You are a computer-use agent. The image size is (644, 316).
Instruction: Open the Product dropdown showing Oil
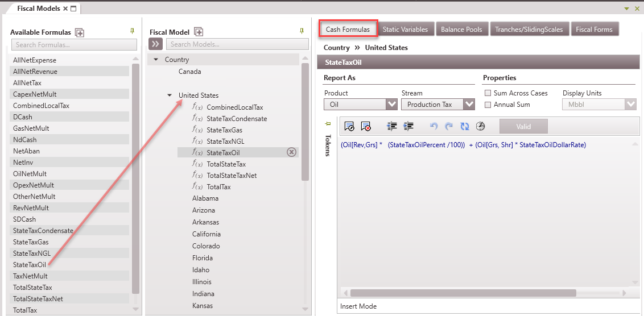[391, 105]
